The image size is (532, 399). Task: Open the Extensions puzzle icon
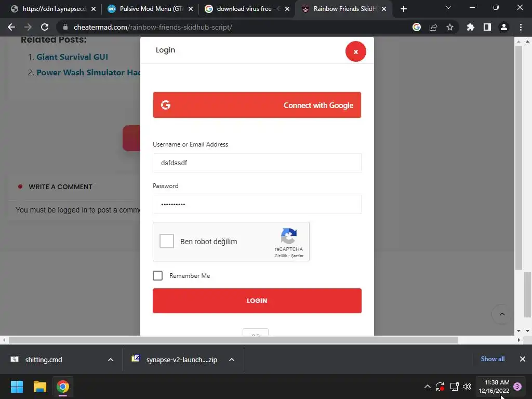470,27
